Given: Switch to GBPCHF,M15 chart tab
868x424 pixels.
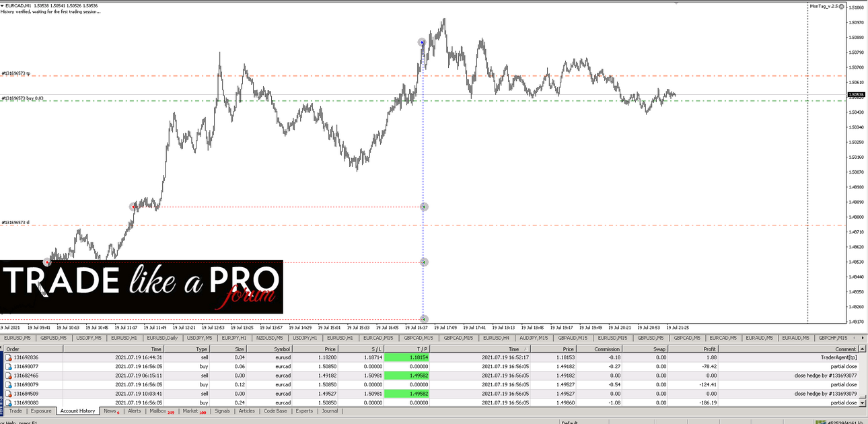Looking at the screenshot, I should [832, 338].
